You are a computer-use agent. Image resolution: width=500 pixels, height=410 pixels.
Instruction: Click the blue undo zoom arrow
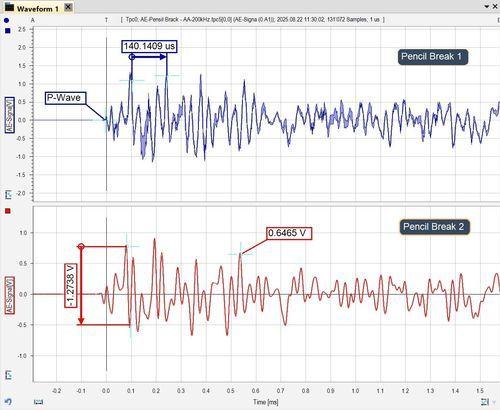[x=8, y=401]
